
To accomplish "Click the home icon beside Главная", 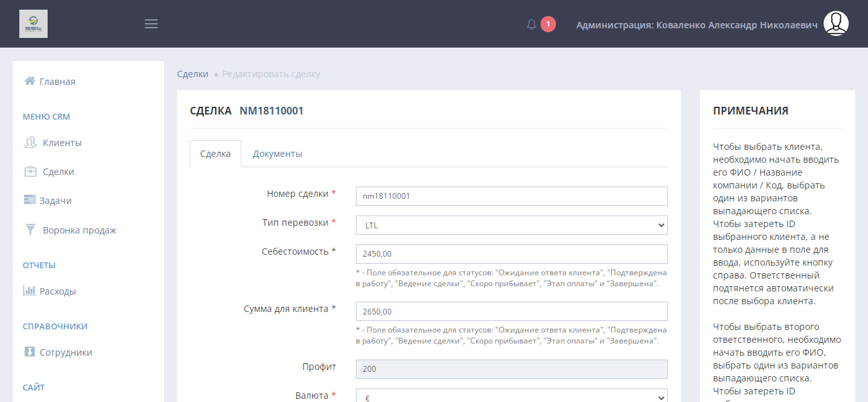I will click(x=30, y=81).
